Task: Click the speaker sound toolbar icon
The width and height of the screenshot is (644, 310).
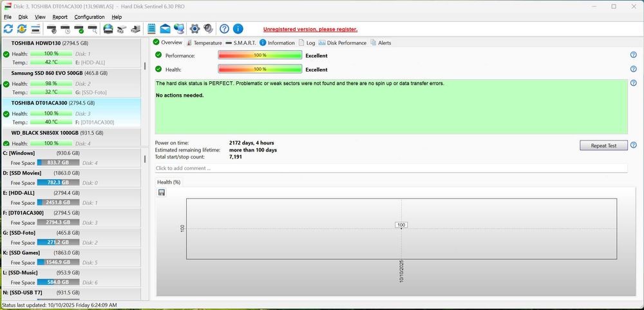Action: (209, 29)
